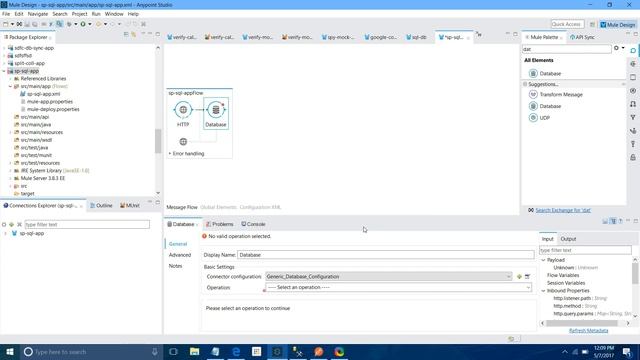Image resolution: width=640 pixels, height=360 pixels.
Task: Collapse the Payload metadata node
Action: 543,260
